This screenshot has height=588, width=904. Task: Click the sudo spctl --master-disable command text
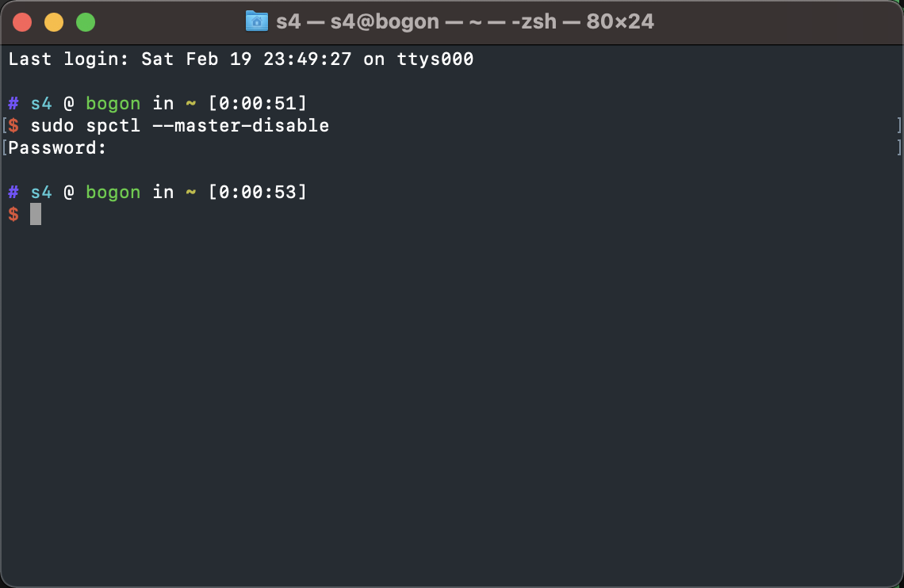click(x=179, y=125)
